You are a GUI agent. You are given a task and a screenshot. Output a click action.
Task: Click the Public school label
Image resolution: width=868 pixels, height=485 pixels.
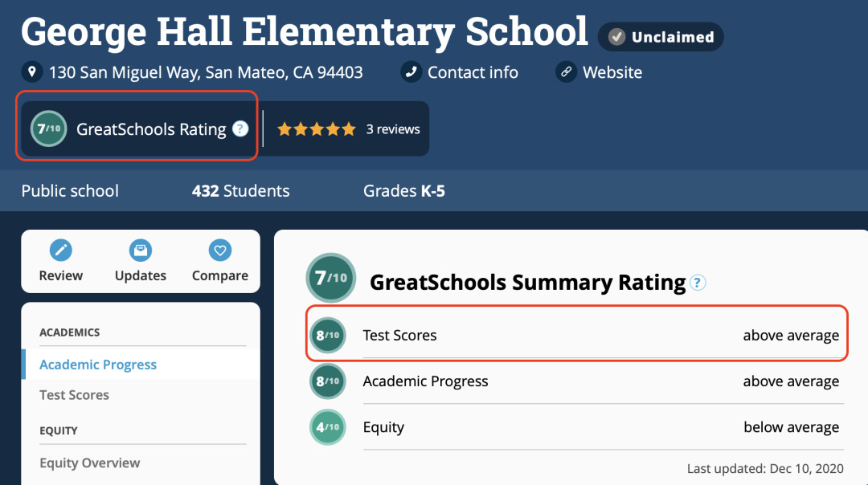[x=70, y=191]
